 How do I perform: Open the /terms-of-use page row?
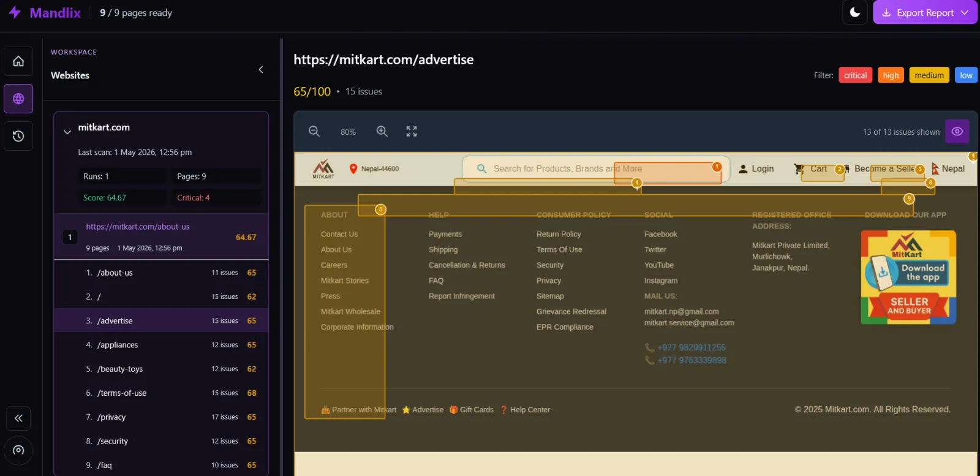tap(161, 393)
